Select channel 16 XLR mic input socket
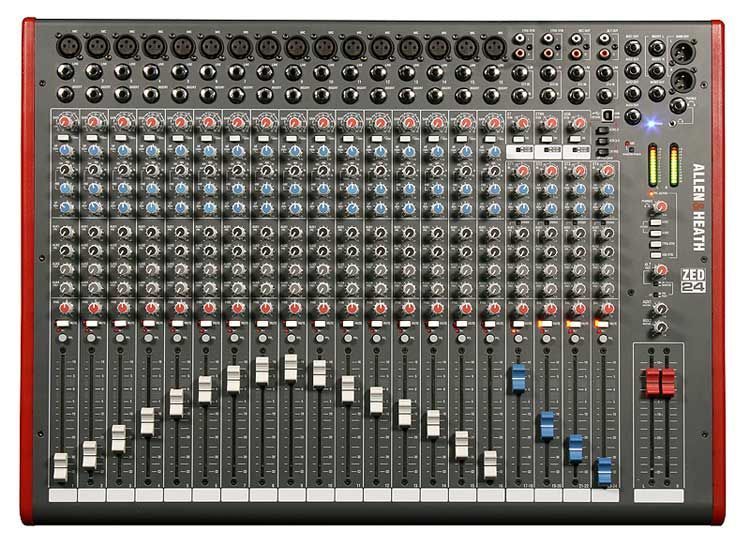The height and width of the screenshot is (547, 750). point(494,47)
